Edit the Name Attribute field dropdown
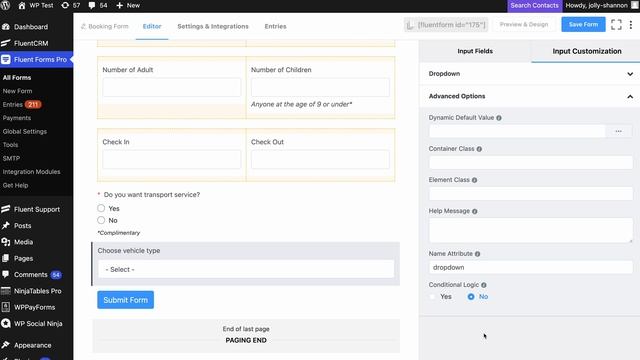 point(531,267)
